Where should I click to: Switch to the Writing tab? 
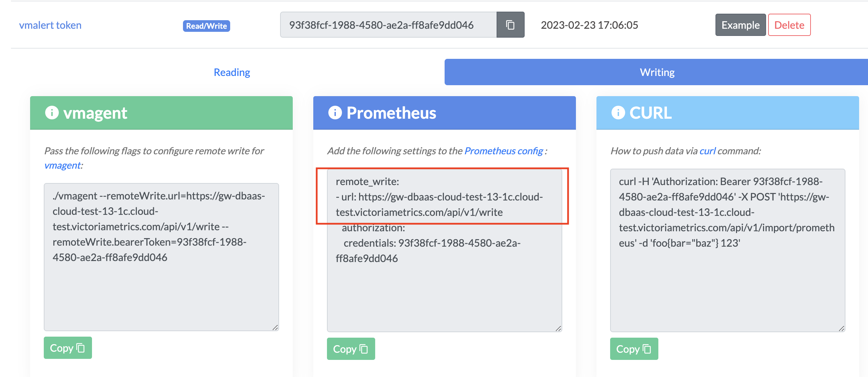point(656,72)
